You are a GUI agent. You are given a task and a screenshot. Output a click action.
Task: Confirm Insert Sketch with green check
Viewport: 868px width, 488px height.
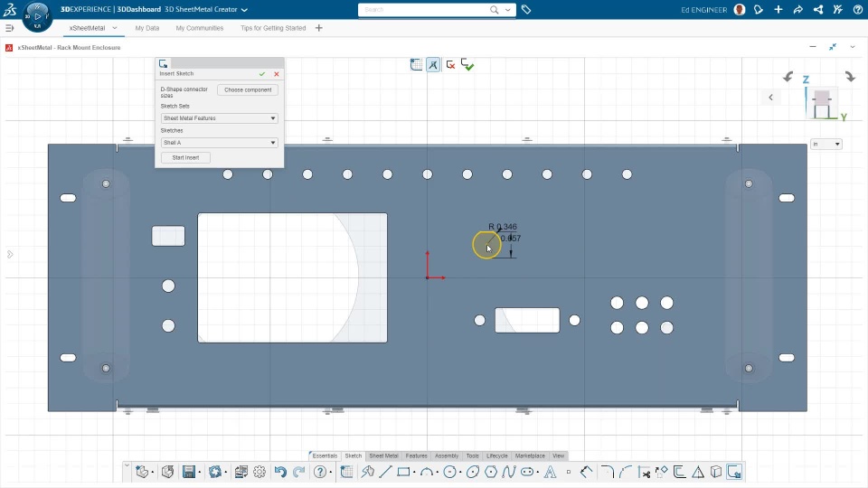[x=262, y=73]
